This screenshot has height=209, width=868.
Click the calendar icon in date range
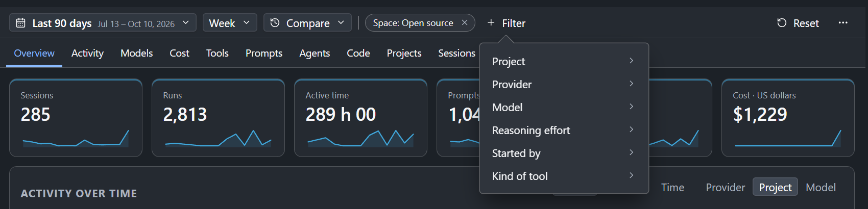21,23
